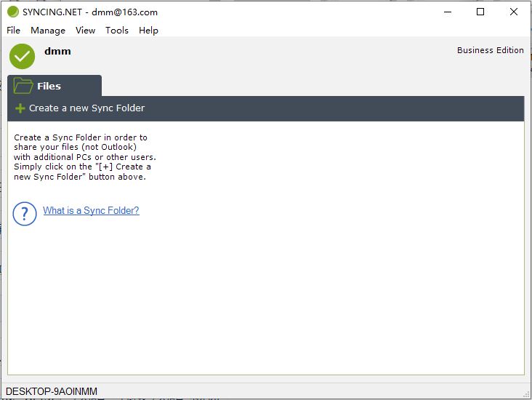Click the blue question mark help icon
Screen dimensions: 532x400
[x=25, y=214]
